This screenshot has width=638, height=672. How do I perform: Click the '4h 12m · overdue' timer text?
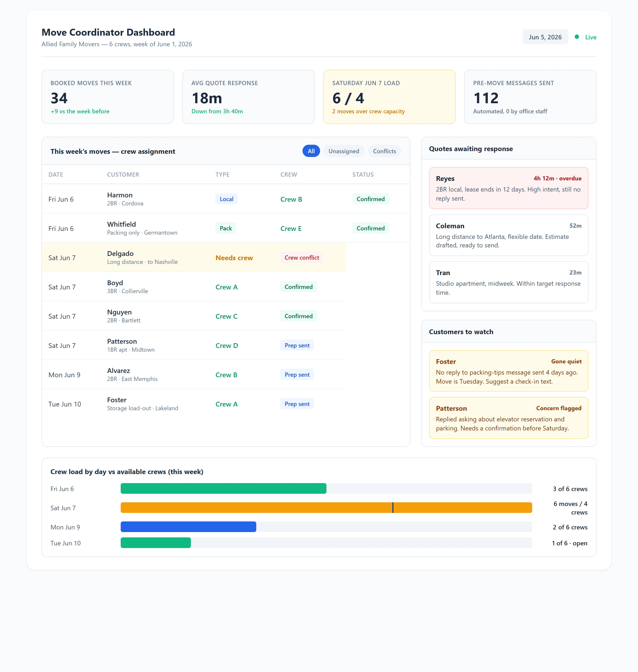point(557,178)
